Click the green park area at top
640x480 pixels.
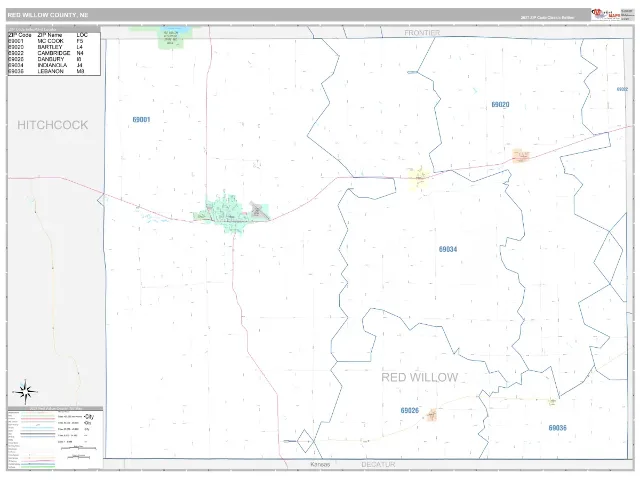pos(171,38)
